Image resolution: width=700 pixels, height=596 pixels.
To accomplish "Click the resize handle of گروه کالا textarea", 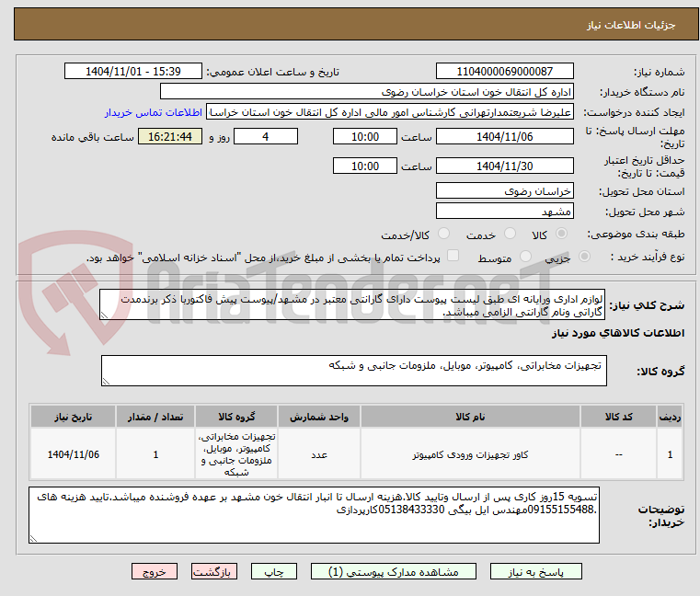I will [107, 382].
